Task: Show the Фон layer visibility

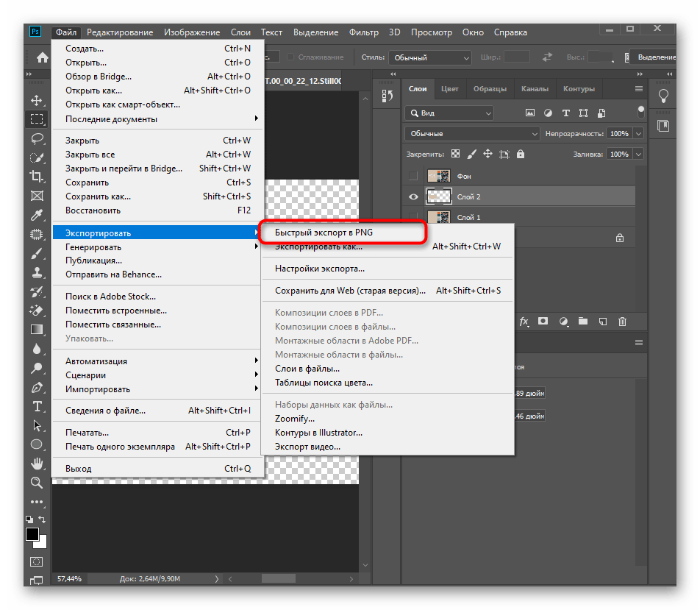Action: tap(413, 176)
